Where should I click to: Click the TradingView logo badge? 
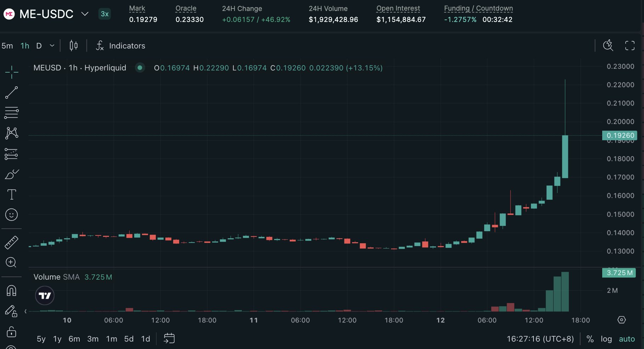45,296
